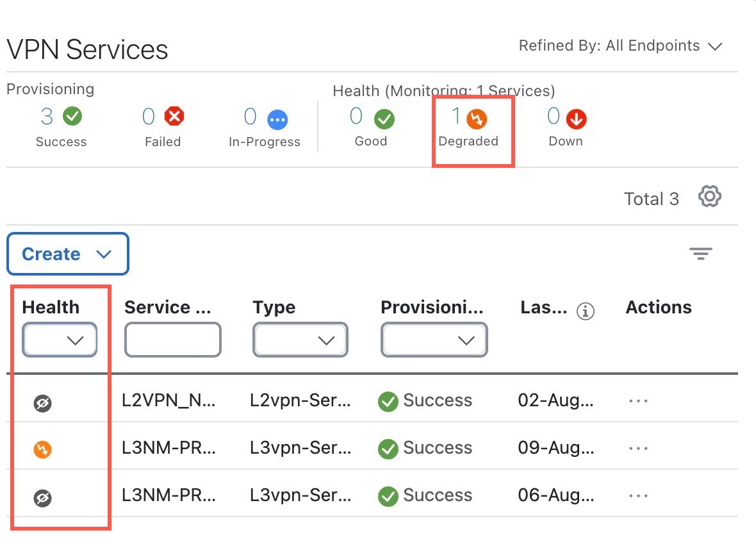Open the Type column filter dropdown
The height and width of the screenshot is (537, 756).
coord(300,340)
